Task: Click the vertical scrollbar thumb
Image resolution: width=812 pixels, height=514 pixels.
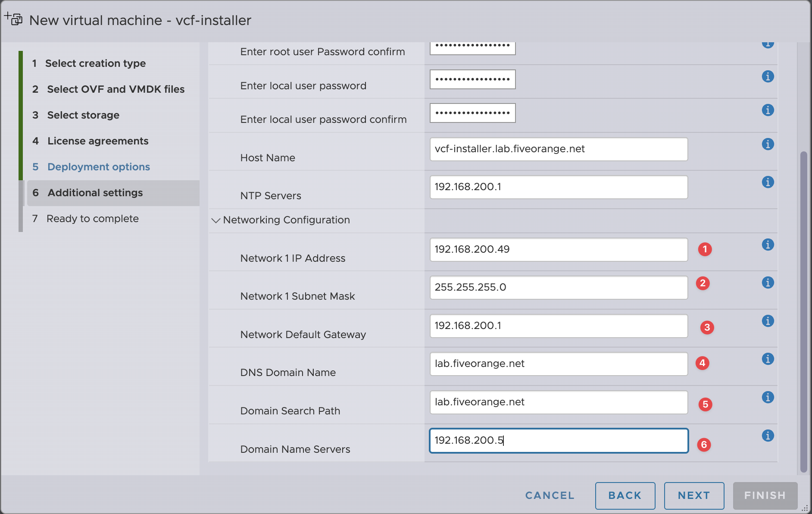Action: [803, 310]
